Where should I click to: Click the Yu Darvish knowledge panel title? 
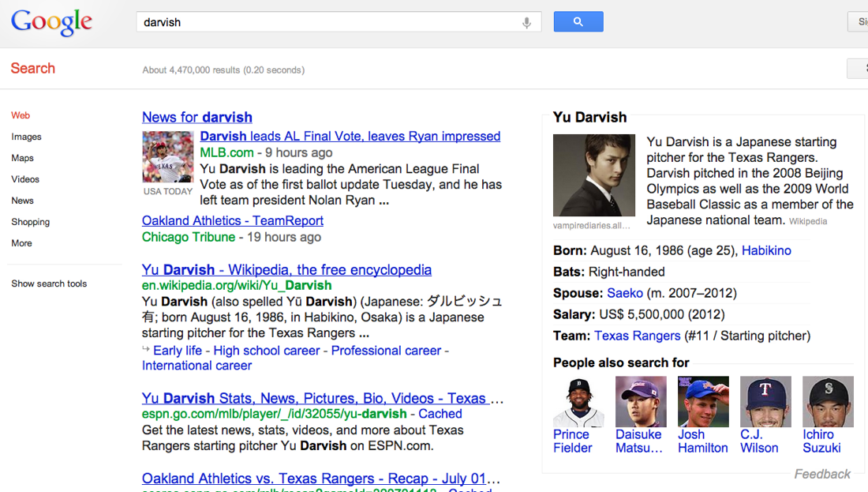tap(589, 118)
